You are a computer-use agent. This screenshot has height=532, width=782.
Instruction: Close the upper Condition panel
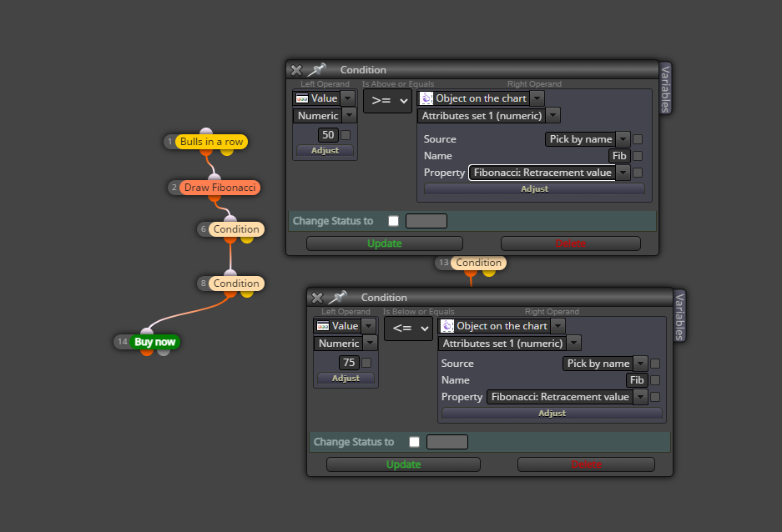(x=296, y=70)
